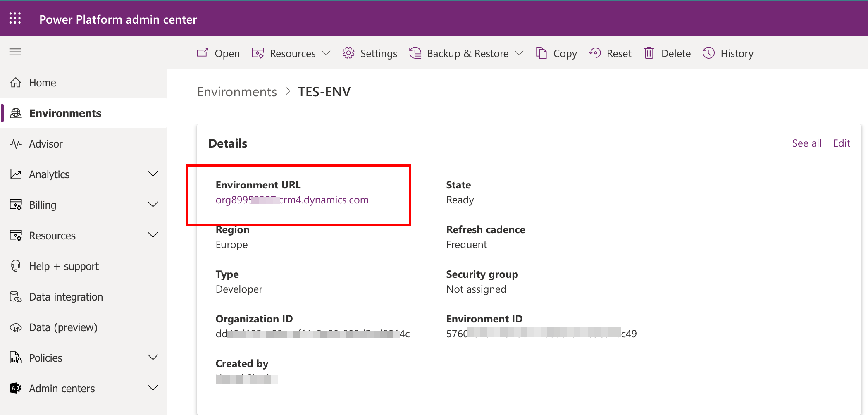Click the Environments globe icon
The width and height of the screenshot is (868, 415).
click(16, 113)
